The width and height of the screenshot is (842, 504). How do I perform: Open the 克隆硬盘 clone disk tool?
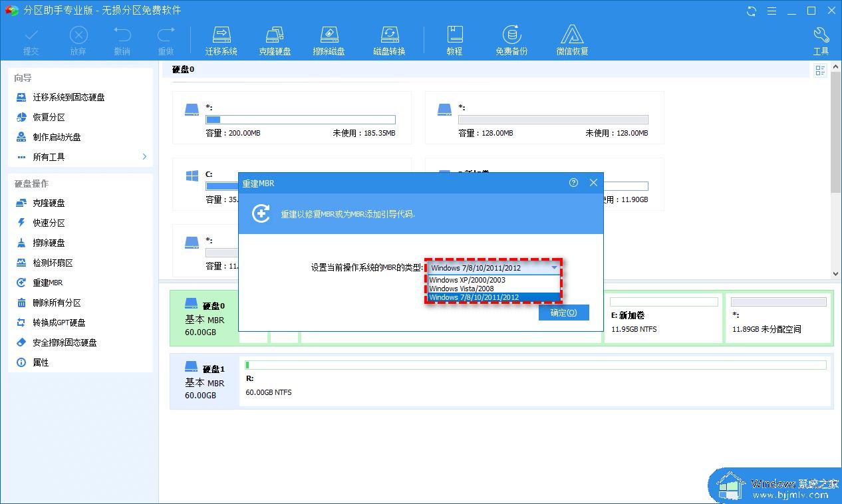coord(275,41)
